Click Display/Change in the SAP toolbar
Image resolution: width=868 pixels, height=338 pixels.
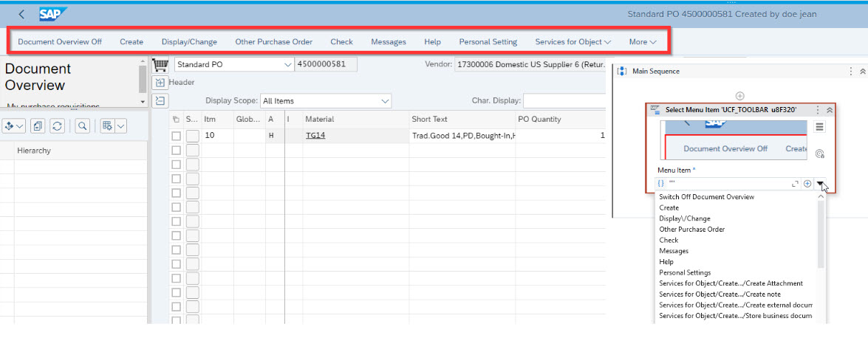click(x=189, y=42)
